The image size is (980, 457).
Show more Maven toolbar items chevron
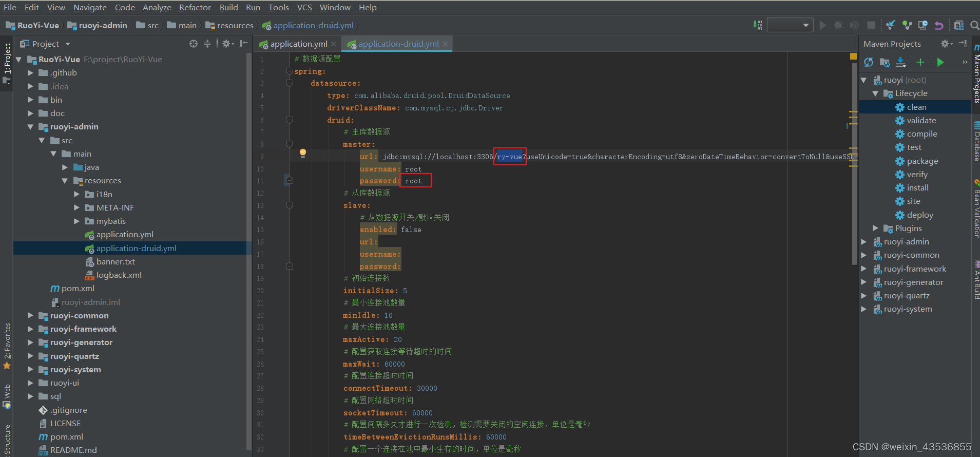(x=965, y=62)
